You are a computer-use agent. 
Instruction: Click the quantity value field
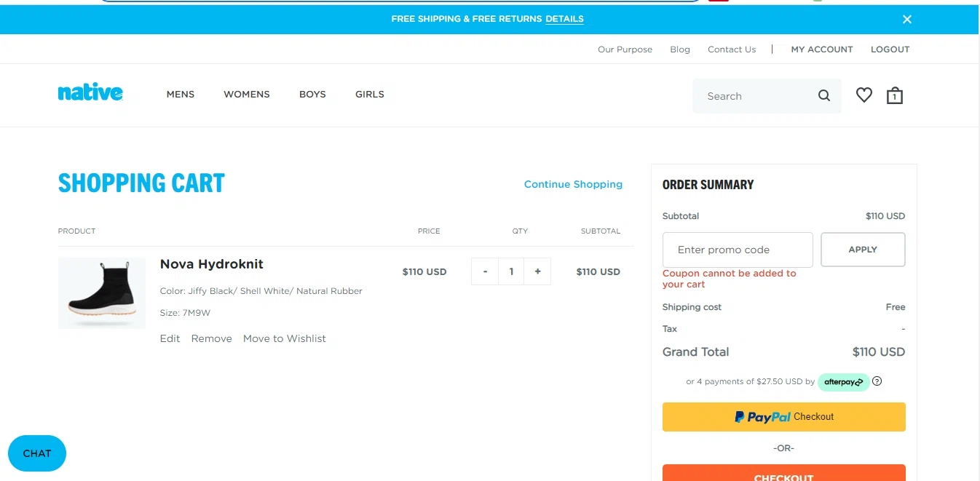512,271
